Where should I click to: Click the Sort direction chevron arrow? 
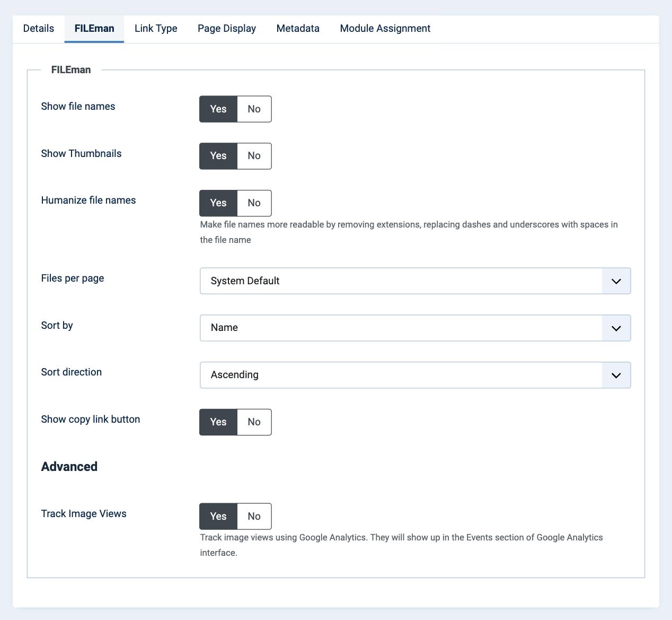click(616, 375)
